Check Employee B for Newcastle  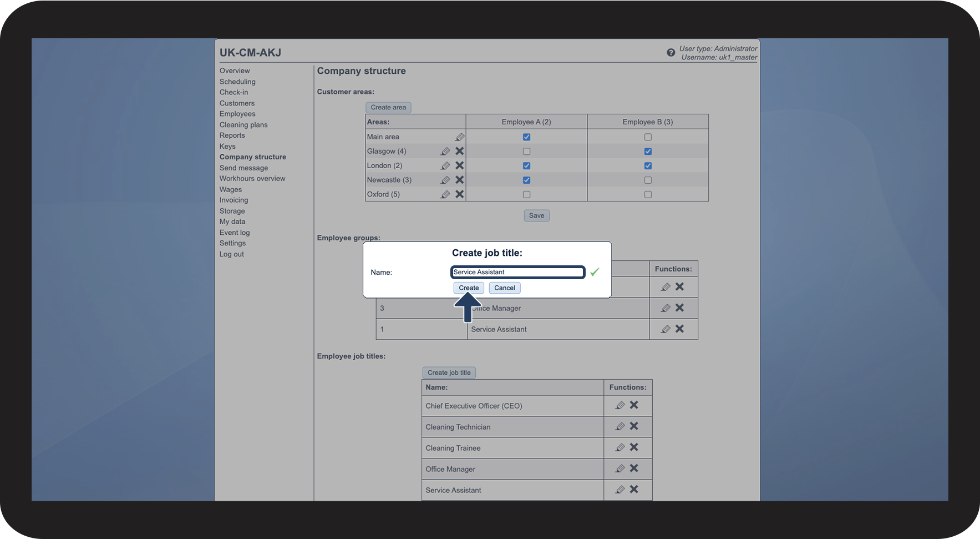[x=648, y=180]
